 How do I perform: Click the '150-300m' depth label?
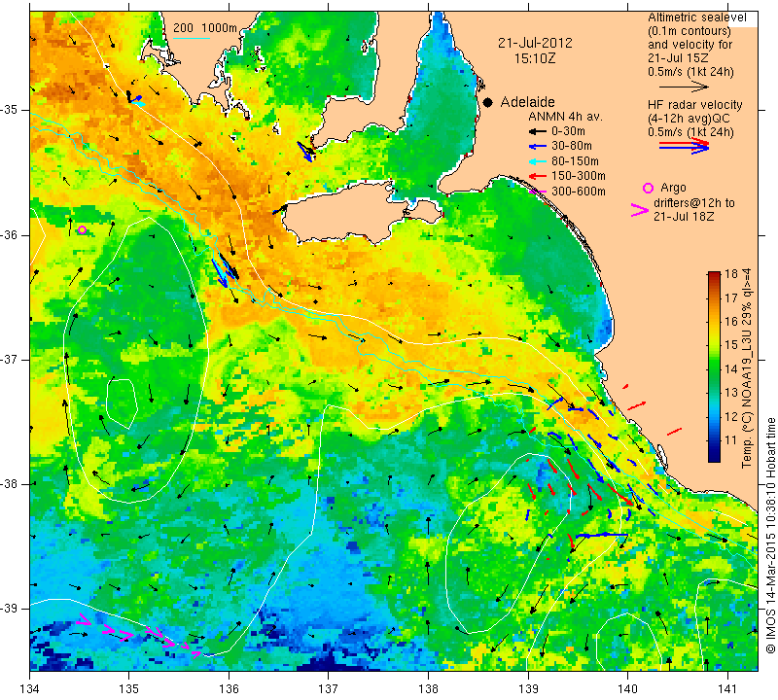(579, 176)
